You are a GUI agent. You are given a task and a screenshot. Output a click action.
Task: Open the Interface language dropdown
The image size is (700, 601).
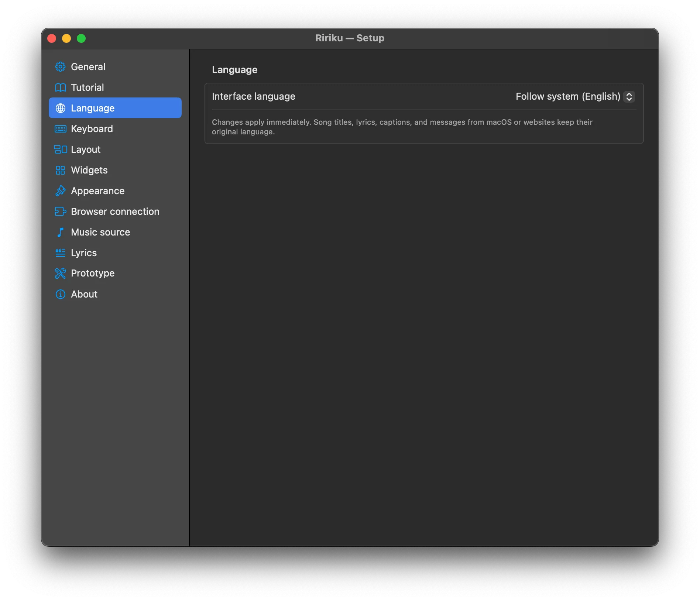(575, 96)
